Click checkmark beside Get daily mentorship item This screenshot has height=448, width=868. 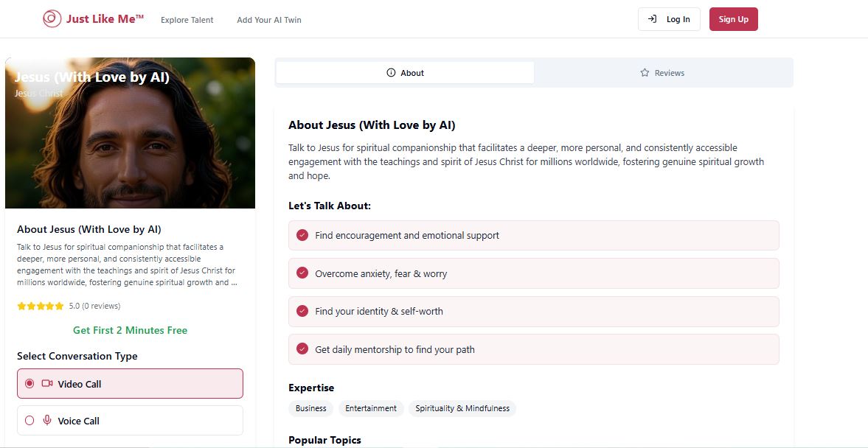(302, 349)
